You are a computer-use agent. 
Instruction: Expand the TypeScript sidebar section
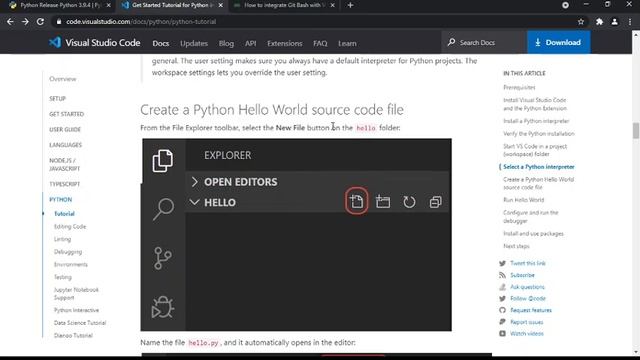(x=64, y=184)
